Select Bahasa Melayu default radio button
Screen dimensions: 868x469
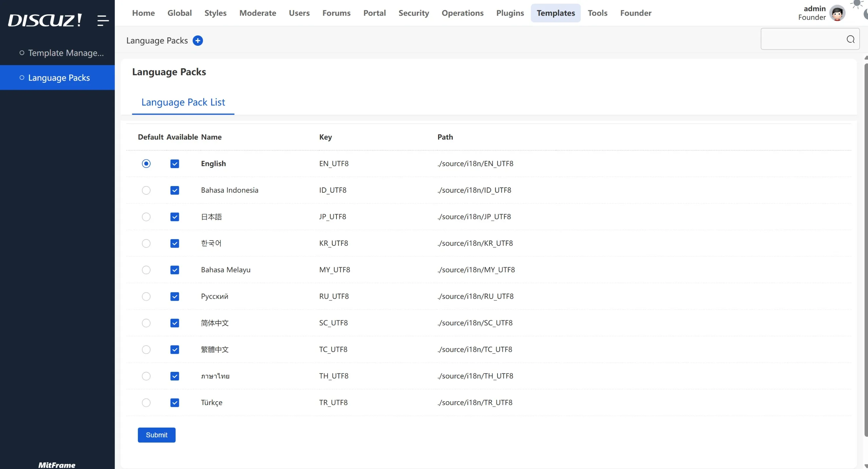[146, 270]
